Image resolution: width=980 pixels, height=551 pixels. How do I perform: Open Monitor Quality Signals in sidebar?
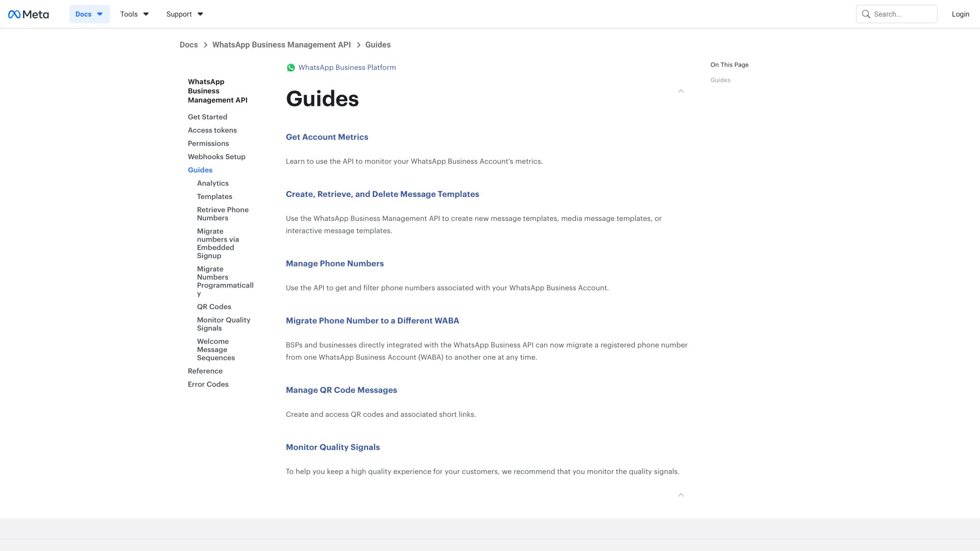223,324
